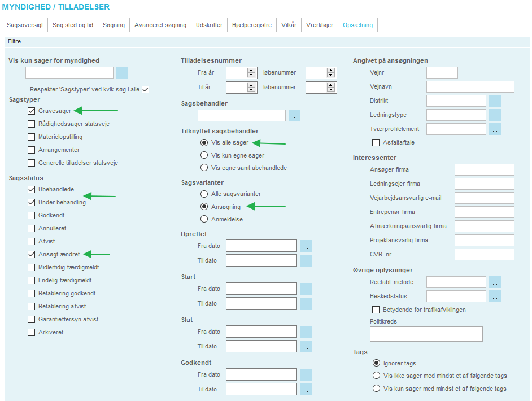Viewport: 532px width, 401px height.
Task: Open Reetabl. metode lookup button
Action: (495, 282)
